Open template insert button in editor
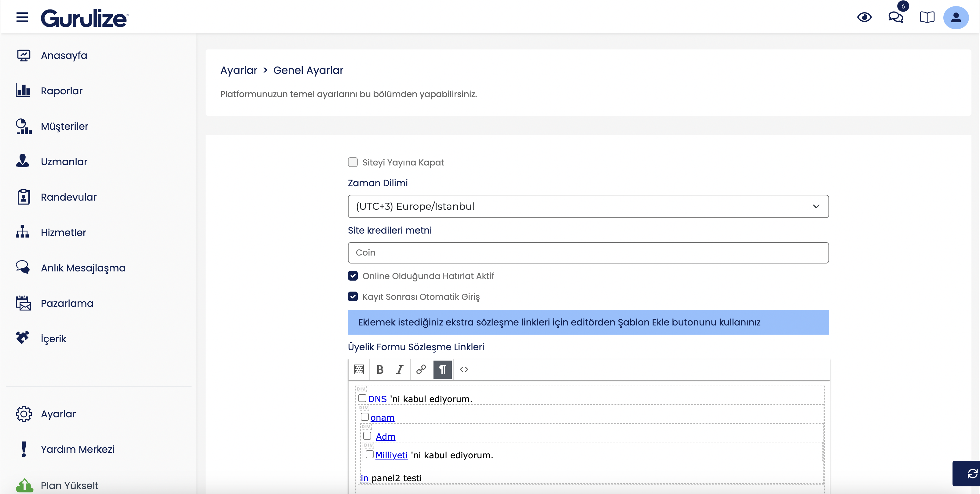 click(x=359, y=369)
